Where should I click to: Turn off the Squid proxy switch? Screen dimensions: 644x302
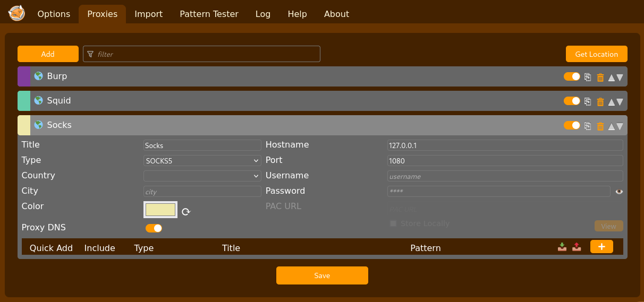572,101
